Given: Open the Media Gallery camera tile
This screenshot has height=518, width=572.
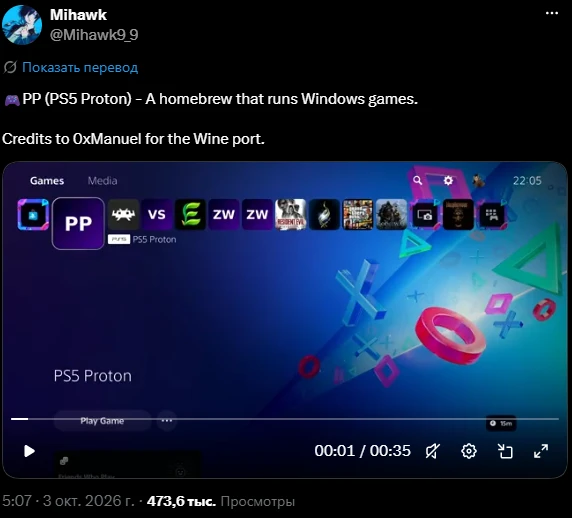Looking at the screenshot, I should (x=425, y=214).
